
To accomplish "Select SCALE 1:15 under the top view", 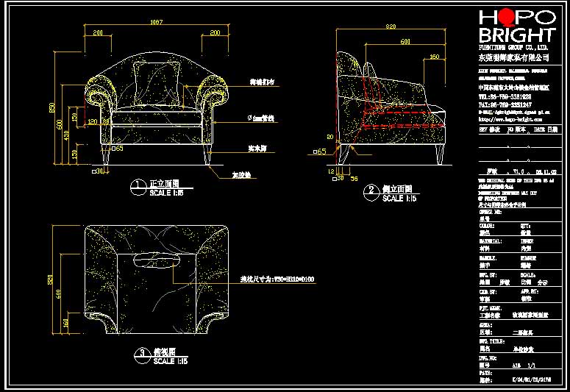I will pyautogui.click(x=171, y=361).
